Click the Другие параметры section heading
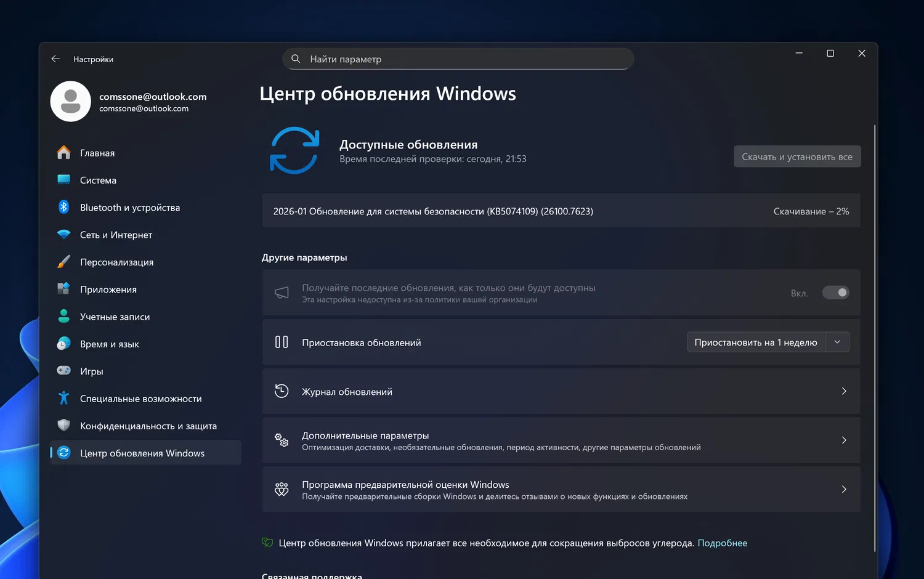 304,257
